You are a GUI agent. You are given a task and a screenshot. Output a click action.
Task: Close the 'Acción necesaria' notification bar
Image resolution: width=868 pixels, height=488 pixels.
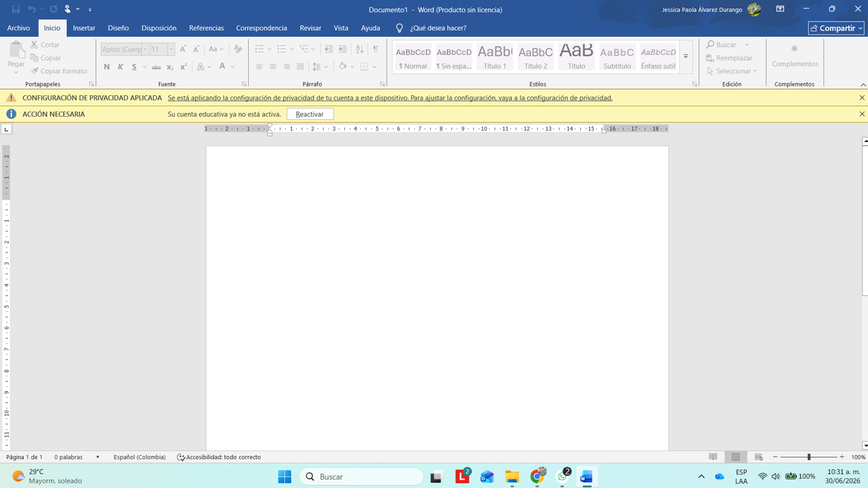(x=862, y=114)
